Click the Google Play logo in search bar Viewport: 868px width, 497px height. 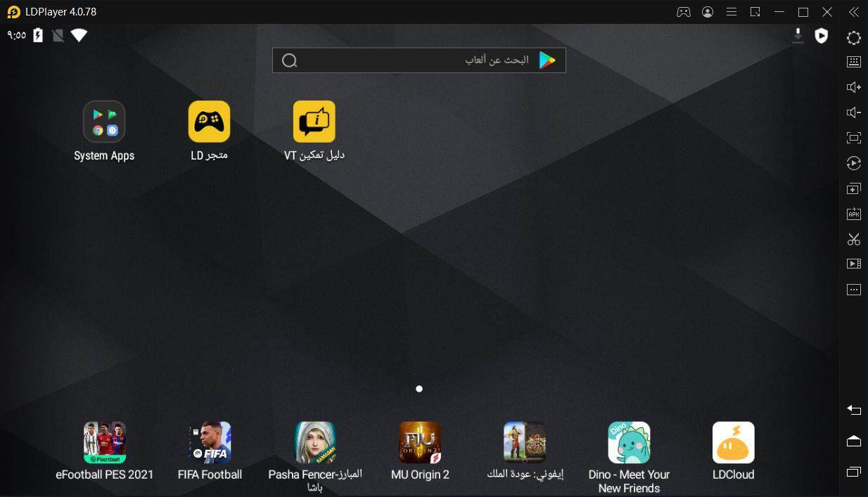coord(547,60)
